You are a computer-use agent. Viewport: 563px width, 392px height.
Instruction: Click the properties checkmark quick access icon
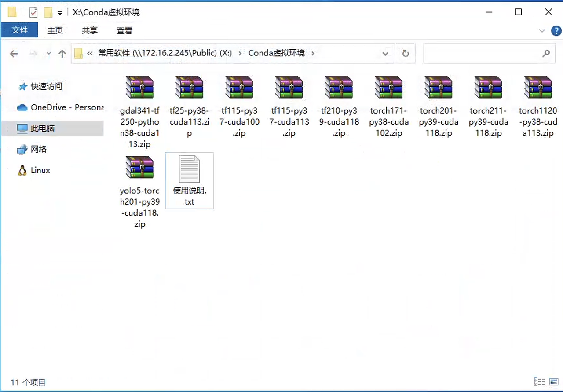pos(33,12)
